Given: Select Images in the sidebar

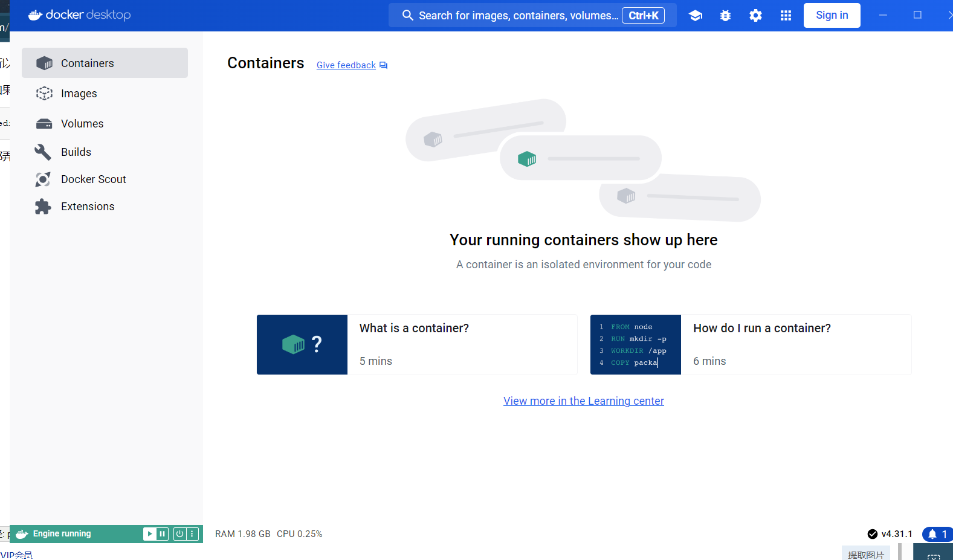Looking at the screenshot, I should [105, 94].
